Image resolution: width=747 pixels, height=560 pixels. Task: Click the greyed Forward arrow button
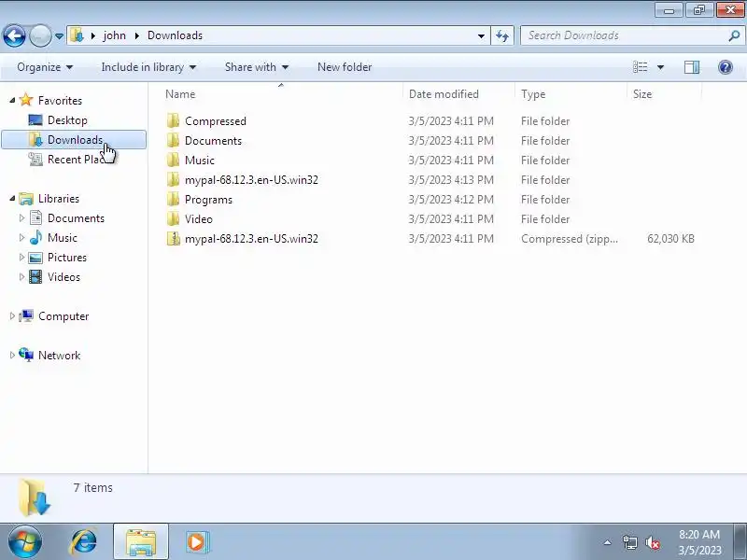tap(40, 35)
